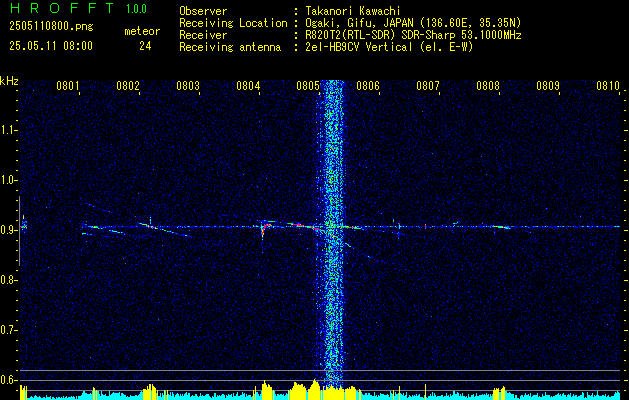Click the 0801 time marker
The height and width of the screenshot is (400, 629).
(x=67, y=86)
